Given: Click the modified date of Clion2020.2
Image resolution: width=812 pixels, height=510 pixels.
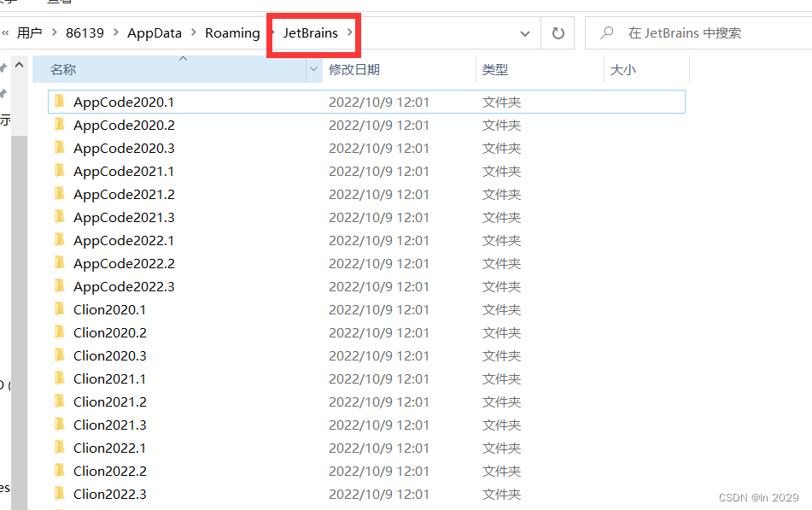Looking at the screenshot, I should (x=379, y=333).
